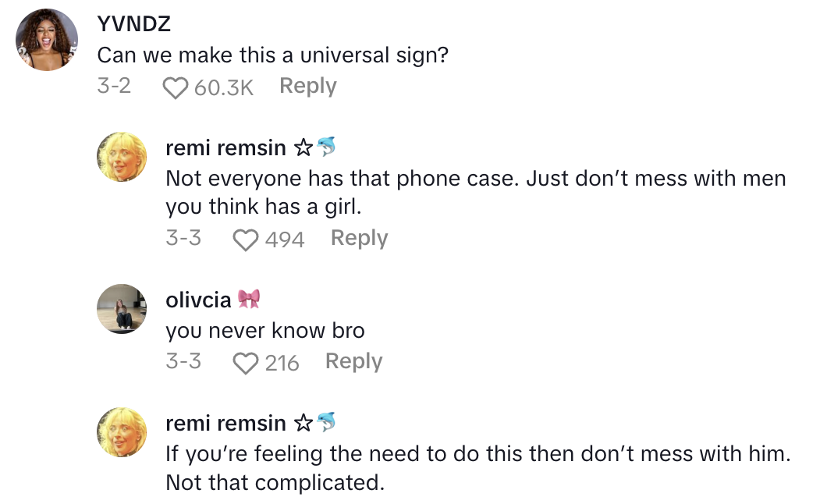
Task: Open YVNDZ's profile picture
Action: pos(47,41)
